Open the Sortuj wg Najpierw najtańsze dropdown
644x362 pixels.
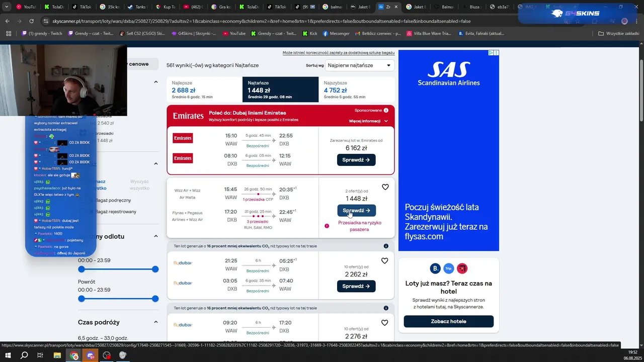pyautogui.click(x=359, y=65)
